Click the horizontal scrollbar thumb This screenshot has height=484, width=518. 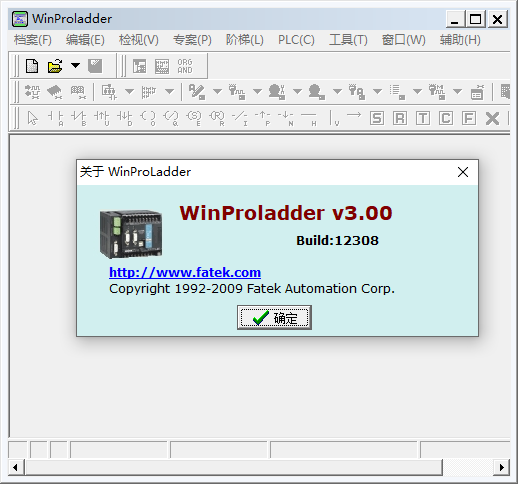tap(233, 467)
